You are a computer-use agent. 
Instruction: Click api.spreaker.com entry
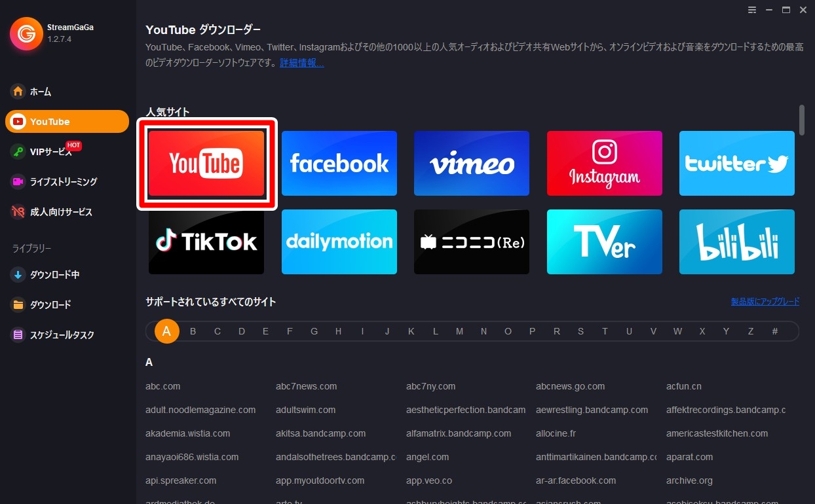[181, 480]
